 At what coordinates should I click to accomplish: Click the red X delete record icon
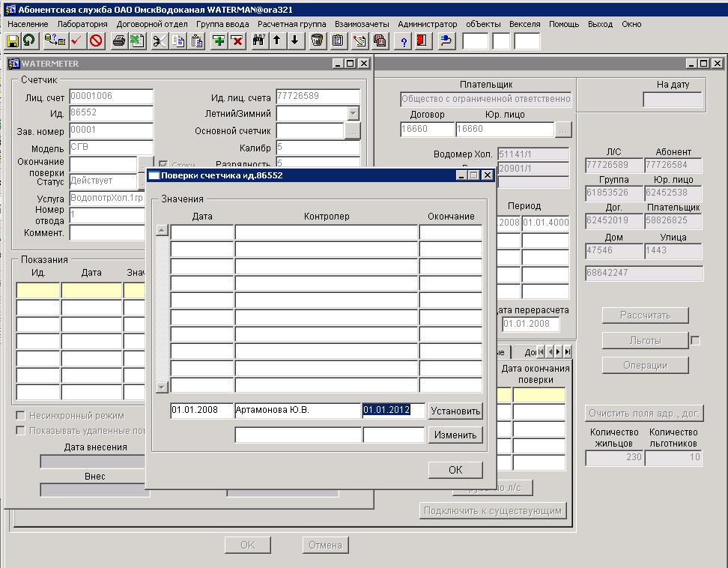(x=237, y=40)
